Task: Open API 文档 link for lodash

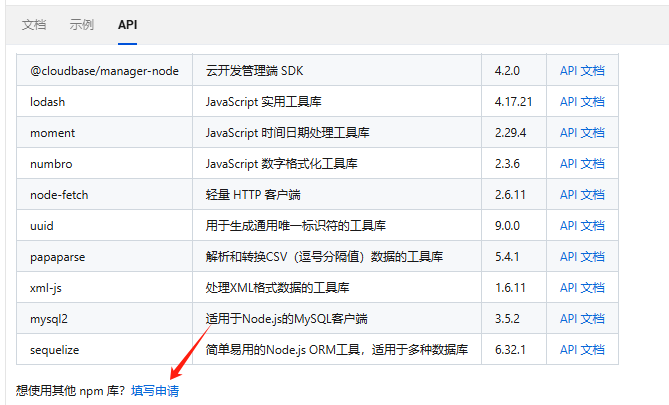Action: click(x=582, y=102)
